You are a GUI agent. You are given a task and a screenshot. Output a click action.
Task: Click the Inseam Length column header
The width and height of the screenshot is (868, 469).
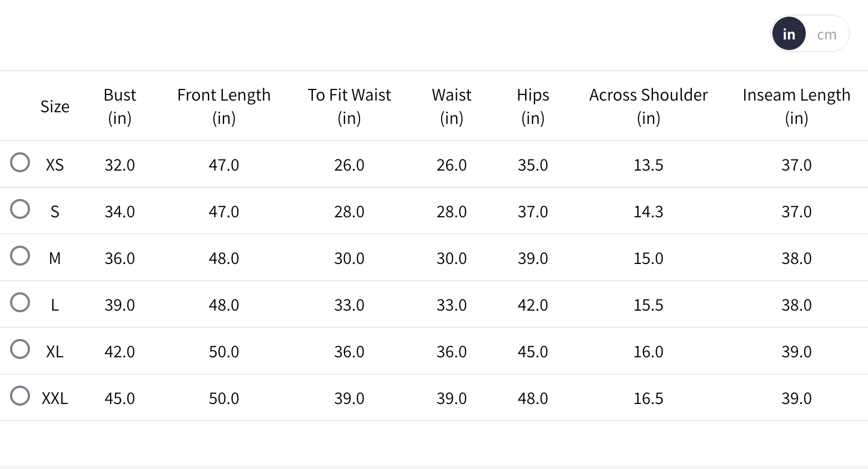click(x=796, y=106)
